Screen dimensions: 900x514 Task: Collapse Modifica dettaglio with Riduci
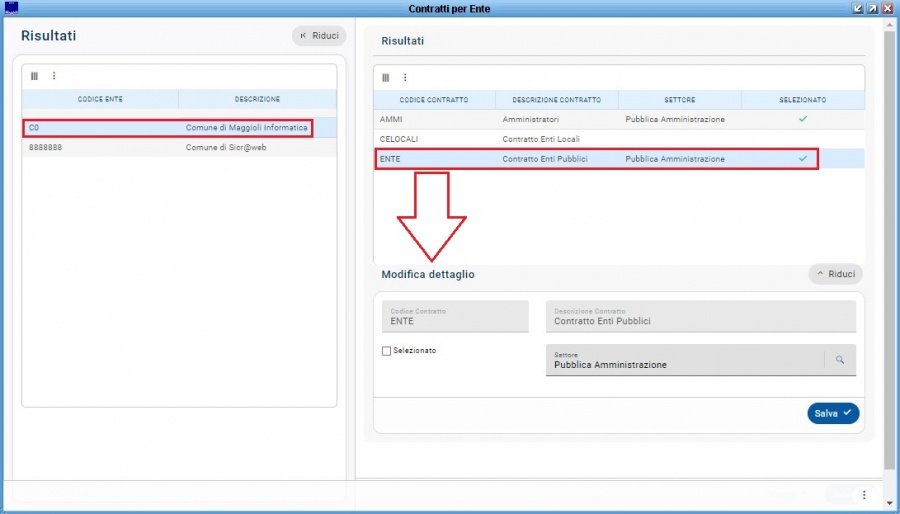pyautogui.click(x=836, y=274)
